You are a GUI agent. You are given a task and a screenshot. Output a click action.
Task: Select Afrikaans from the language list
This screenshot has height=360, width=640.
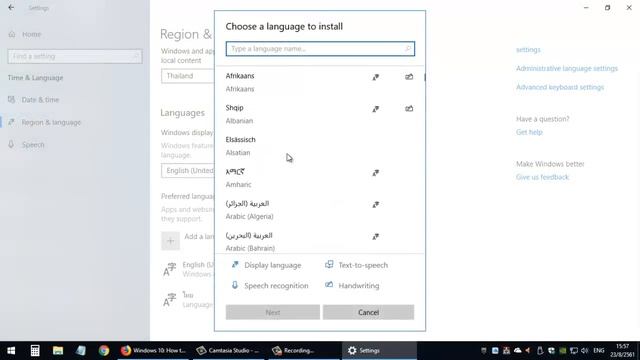319,82
